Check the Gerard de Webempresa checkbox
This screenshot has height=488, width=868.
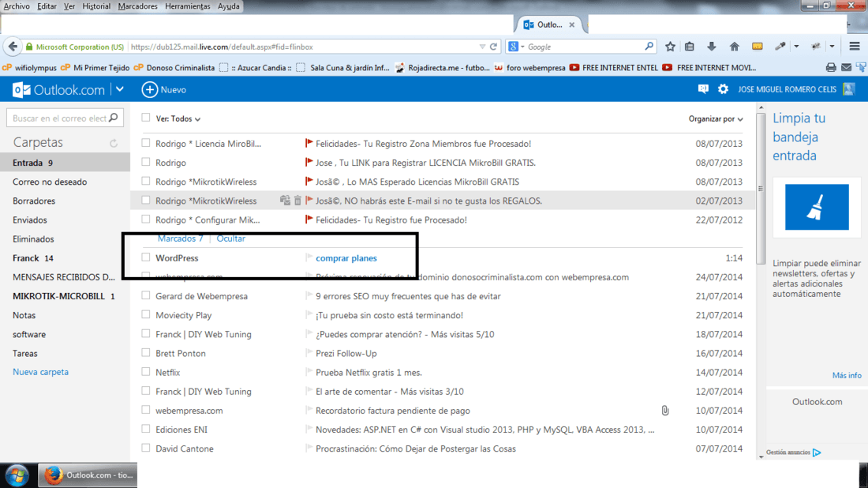[146, 295]
